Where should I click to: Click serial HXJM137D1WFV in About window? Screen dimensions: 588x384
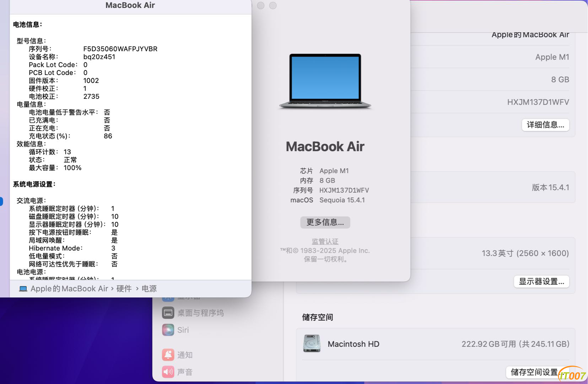coord(344,190)
